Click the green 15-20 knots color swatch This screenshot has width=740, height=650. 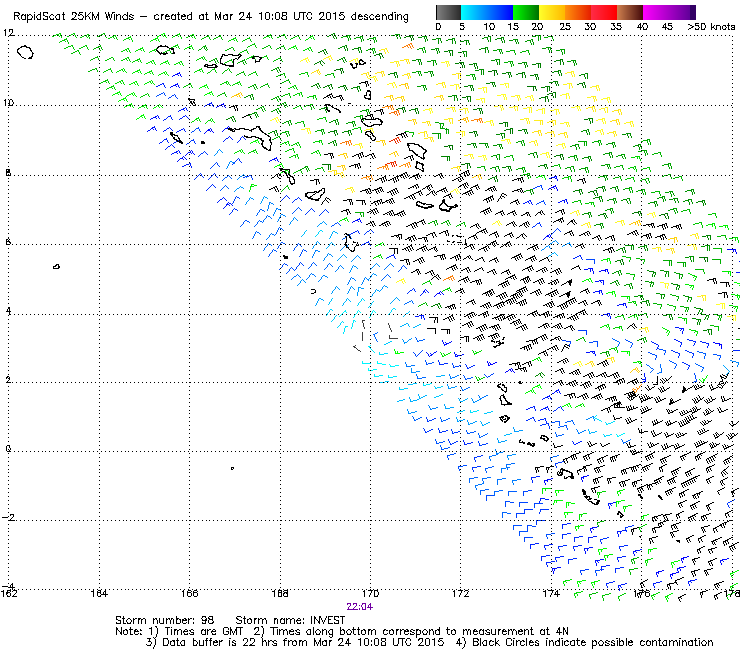(526, 12)
